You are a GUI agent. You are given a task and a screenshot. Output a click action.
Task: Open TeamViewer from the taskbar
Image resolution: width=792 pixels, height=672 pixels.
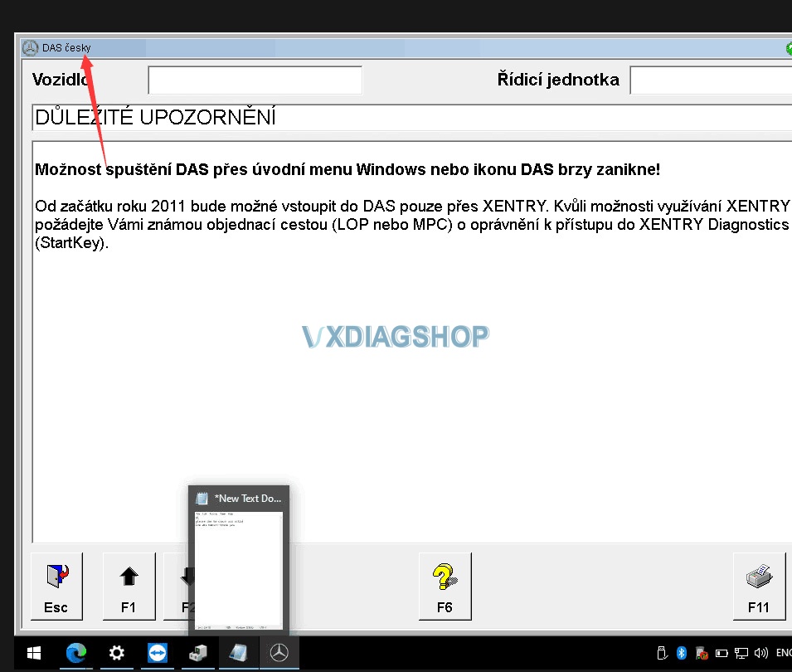click(x=157, y=653)
